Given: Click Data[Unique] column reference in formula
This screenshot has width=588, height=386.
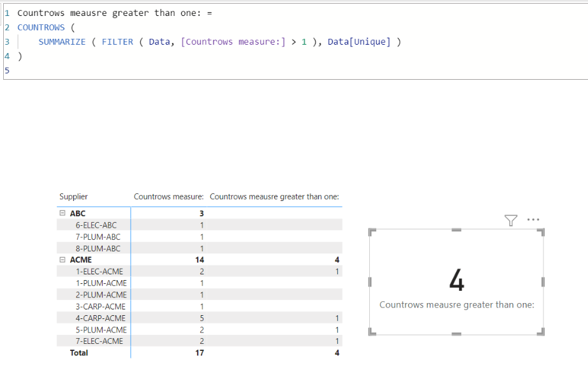Looking at the screenshot, I should (x=359, y=41).
